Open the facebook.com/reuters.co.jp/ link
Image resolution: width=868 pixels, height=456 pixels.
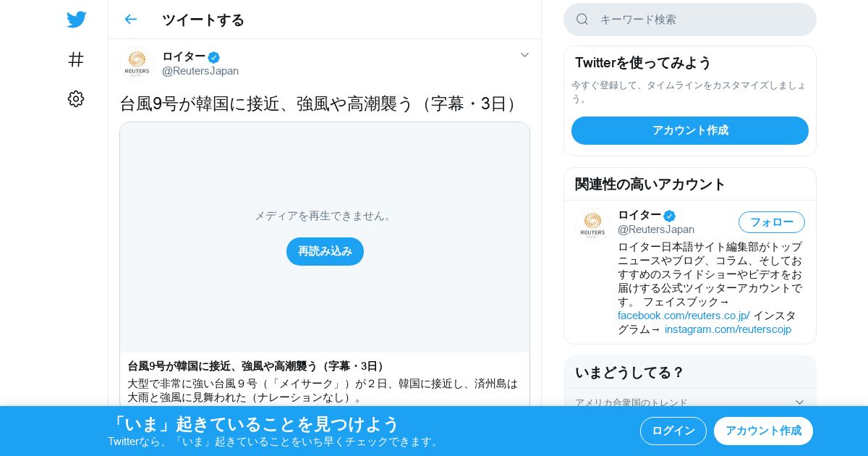(x=684, y=316)
